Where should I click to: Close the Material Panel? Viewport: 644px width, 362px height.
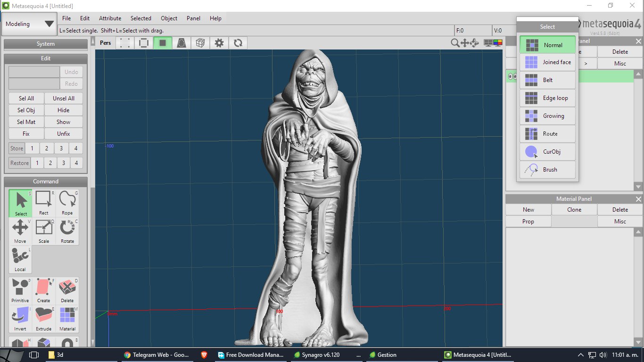pos(638,199)
